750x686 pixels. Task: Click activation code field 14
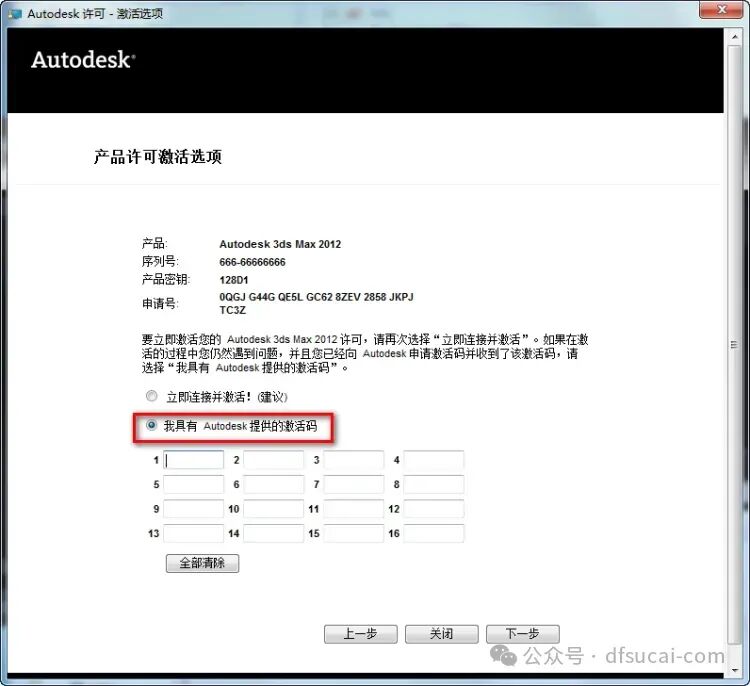(x=274, y=533)
